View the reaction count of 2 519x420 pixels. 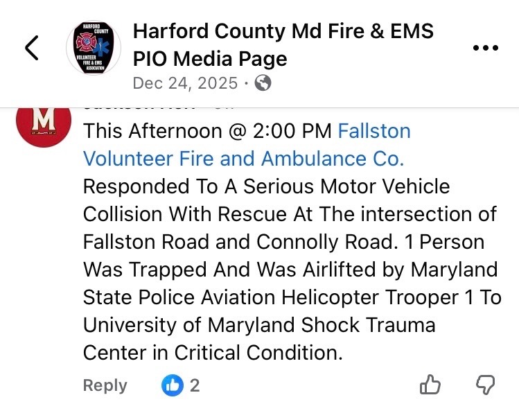pyautogui.click(x=195, y=385)
